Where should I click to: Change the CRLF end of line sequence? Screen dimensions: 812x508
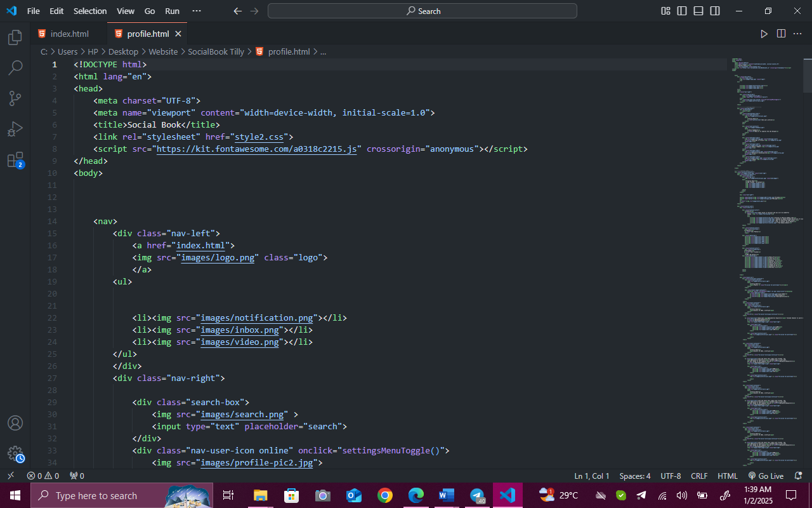pyautogui.click(x=699, y=476)
